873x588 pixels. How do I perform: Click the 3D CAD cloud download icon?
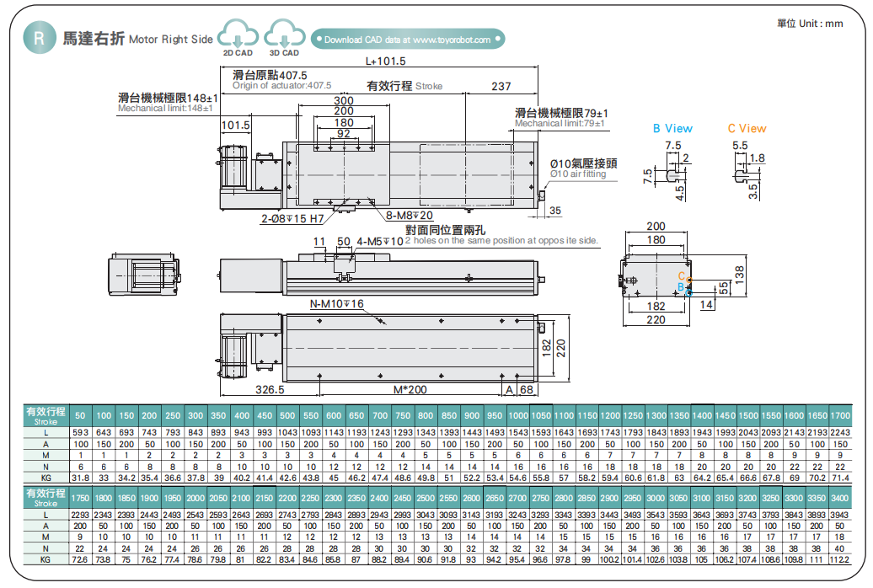pos(285,37)
